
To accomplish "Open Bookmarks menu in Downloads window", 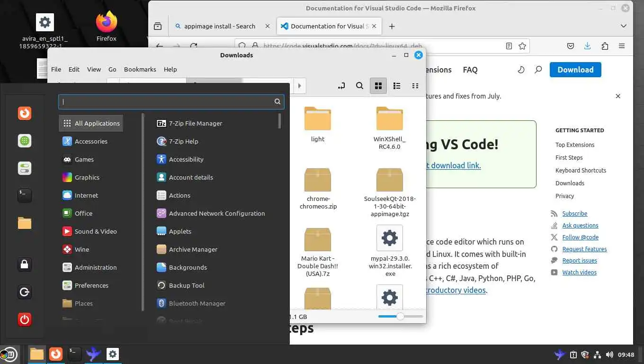I will coord(140,69).
